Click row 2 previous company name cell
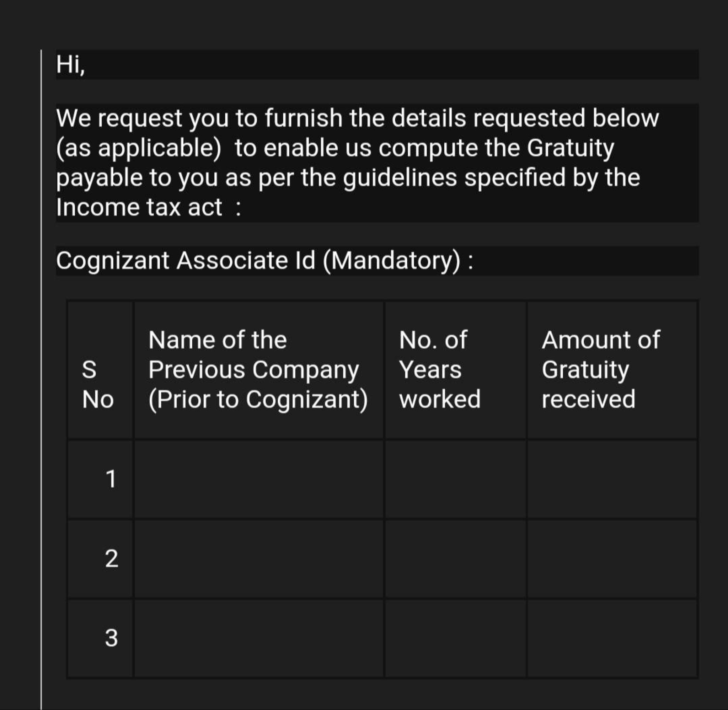728x710 pixels. 259,559
